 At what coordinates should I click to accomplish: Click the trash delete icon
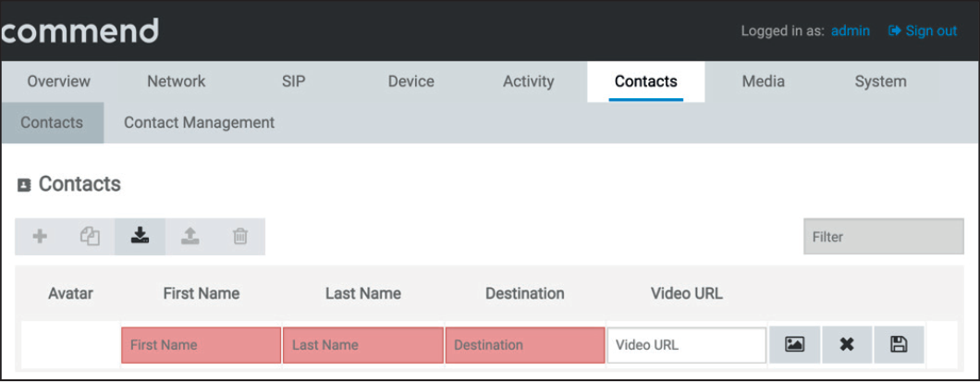239,237
